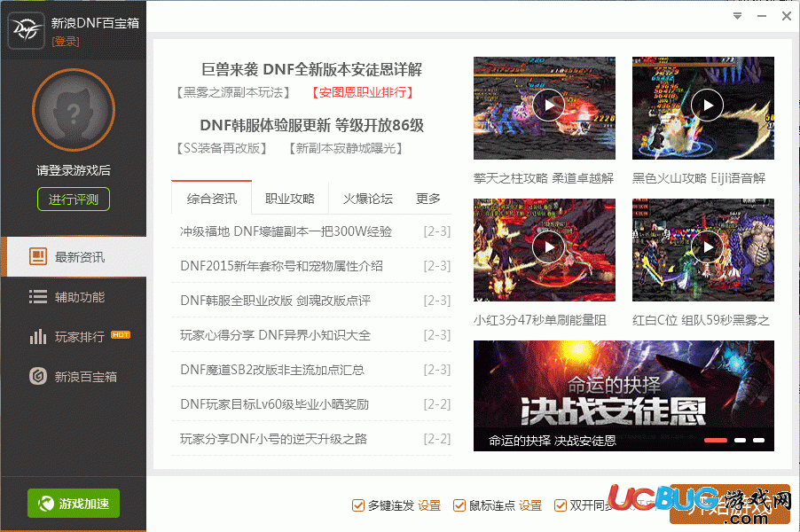Click the caption 小红3分47秒单刷能量阻

[x=540, y=320]
